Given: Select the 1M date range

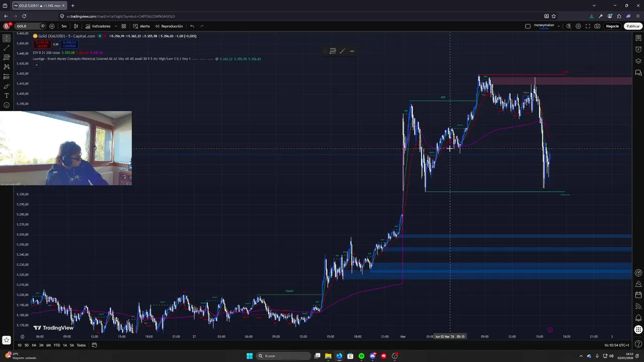Looking at the screenshot, I should [34, 345].
